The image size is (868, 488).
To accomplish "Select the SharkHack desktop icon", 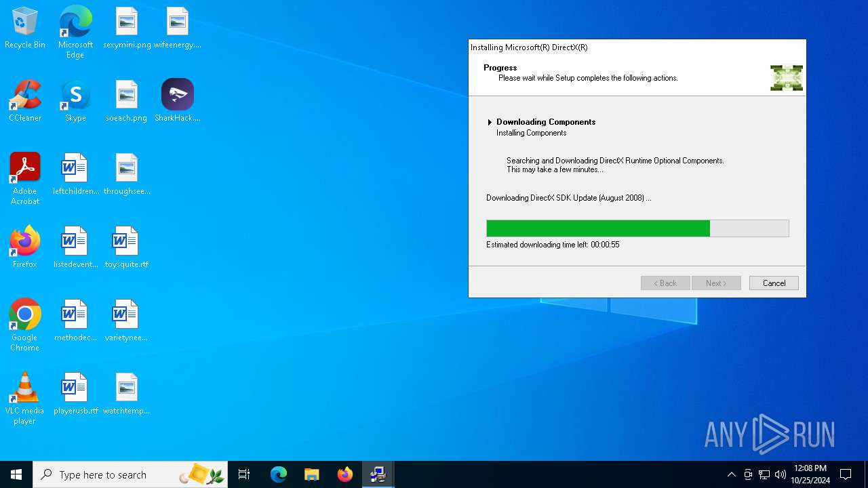I will pyautogui.click(x=178, y=100).
